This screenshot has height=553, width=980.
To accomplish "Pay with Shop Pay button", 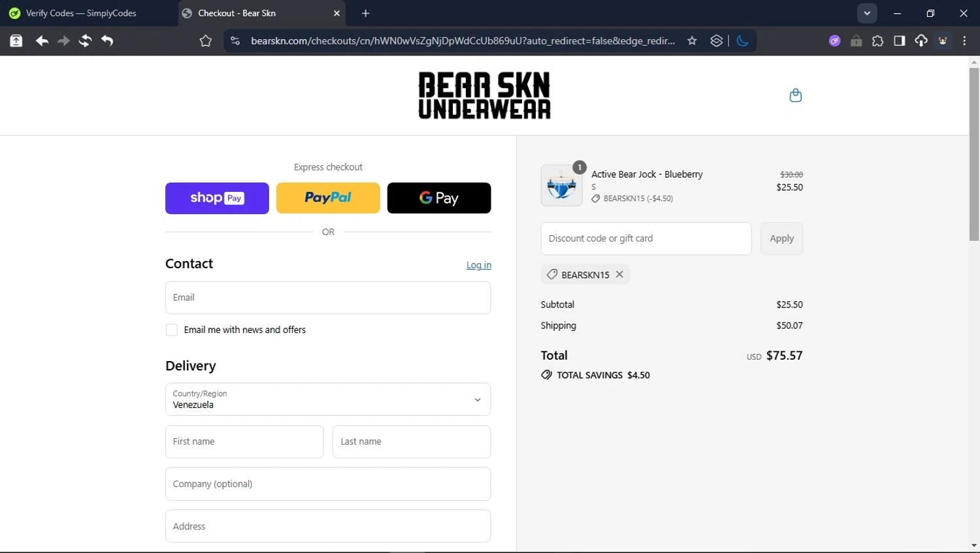I will [x=217, y=198].
